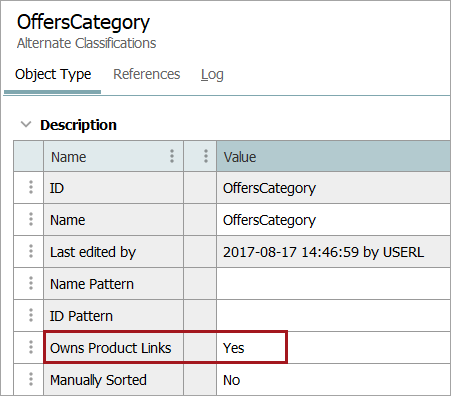Screen dimensions: 451x396
Task: Click row handle dots for Name Pattern
Action: tap(31, 283)
